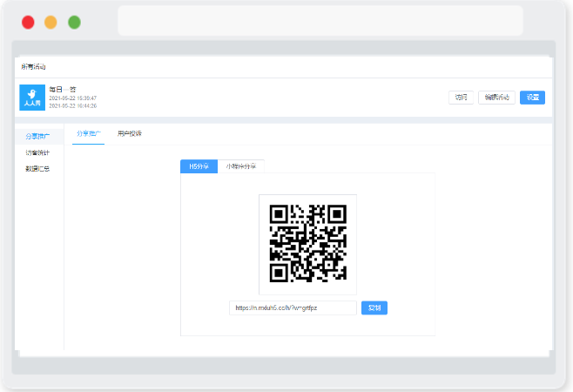Select the H5分享 tab
This screenshot has width=573, height=392.
199,166
